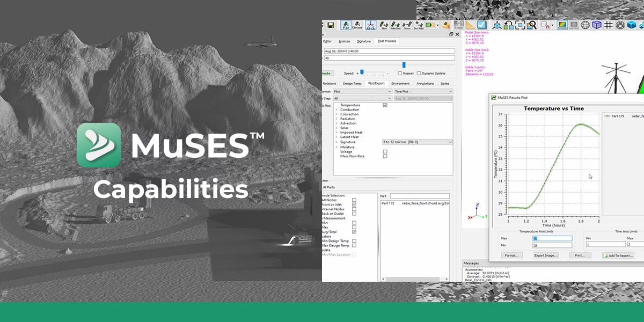The width and height of the screenshot is (644, 322).
Task: Open the Environment tab
Action: coord(400,84)
